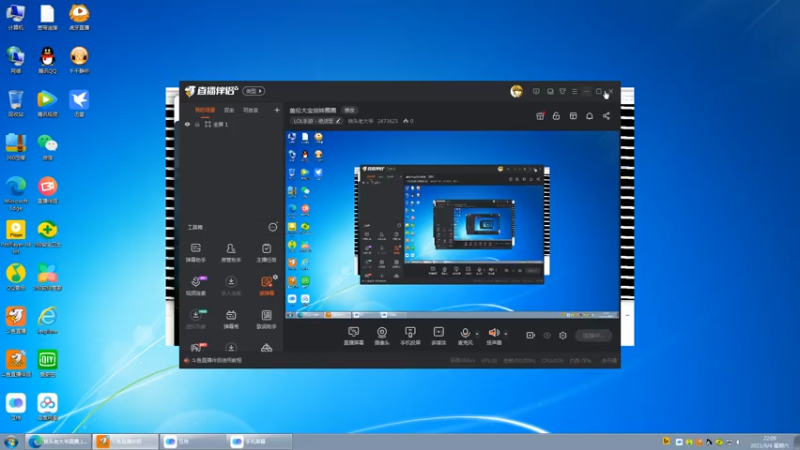The height and width of the screenshot is (450, 800).
Task: Open the layout panel icon above preview
Action: tap(573, 116)
